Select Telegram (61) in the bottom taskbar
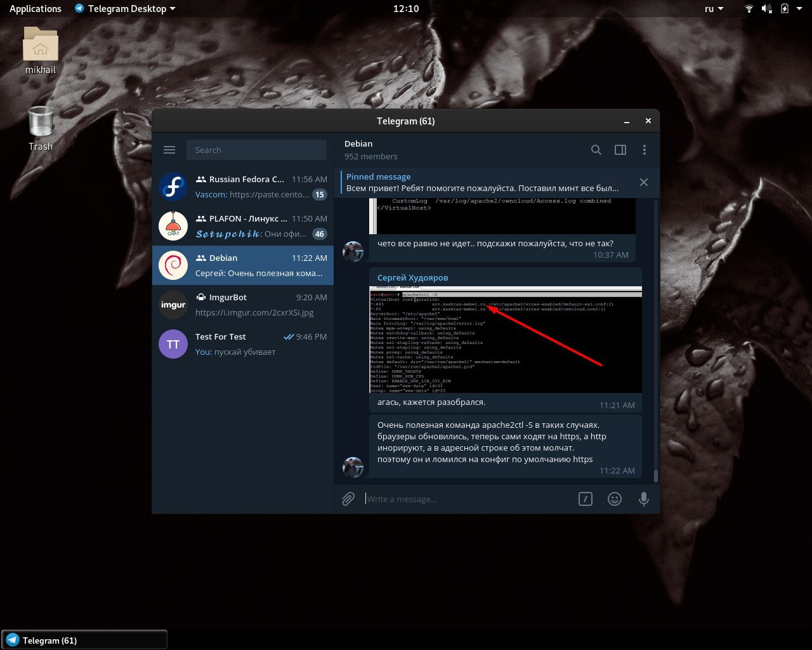 [84, 640]
